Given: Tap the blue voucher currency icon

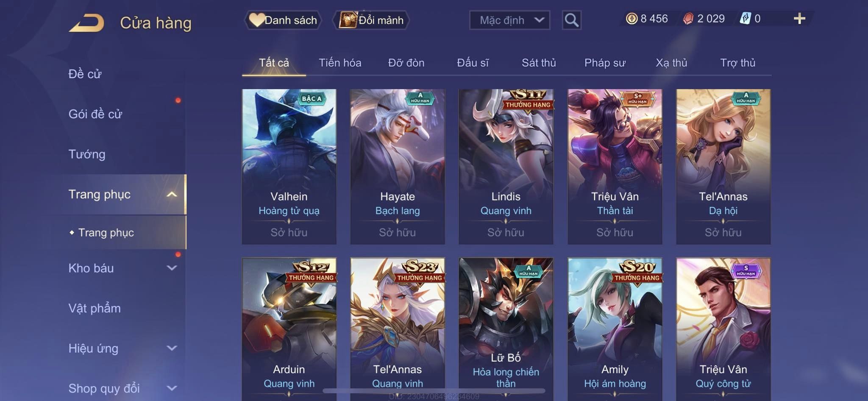Looking at the screenshot, I should coord(745,19).
